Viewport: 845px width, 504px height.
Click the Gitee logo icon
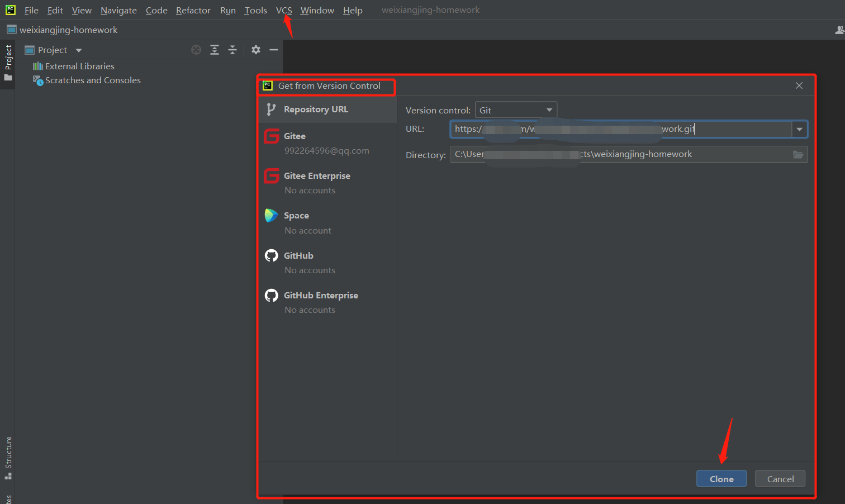pos(272,136)
